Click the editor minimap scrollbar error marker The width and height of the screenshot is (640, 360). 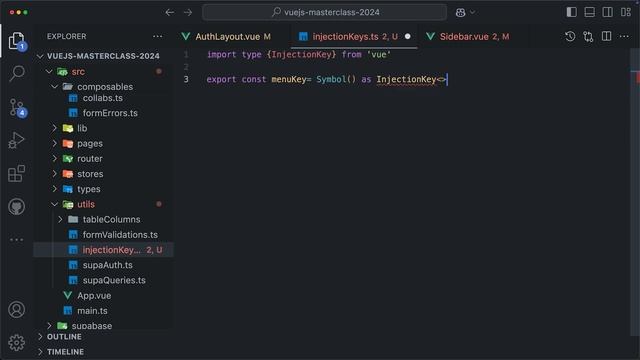[x=637, y=78]
